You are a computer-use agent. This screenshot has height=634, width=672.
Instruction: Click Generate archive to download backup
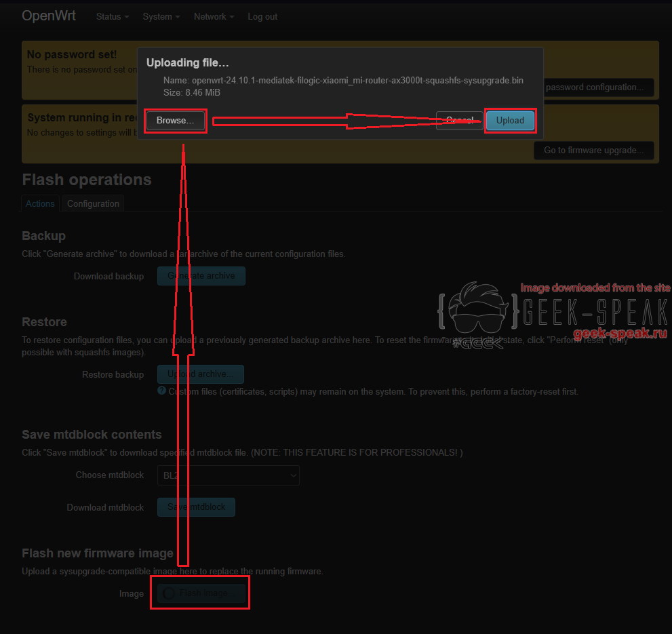(x=201, y=276)
